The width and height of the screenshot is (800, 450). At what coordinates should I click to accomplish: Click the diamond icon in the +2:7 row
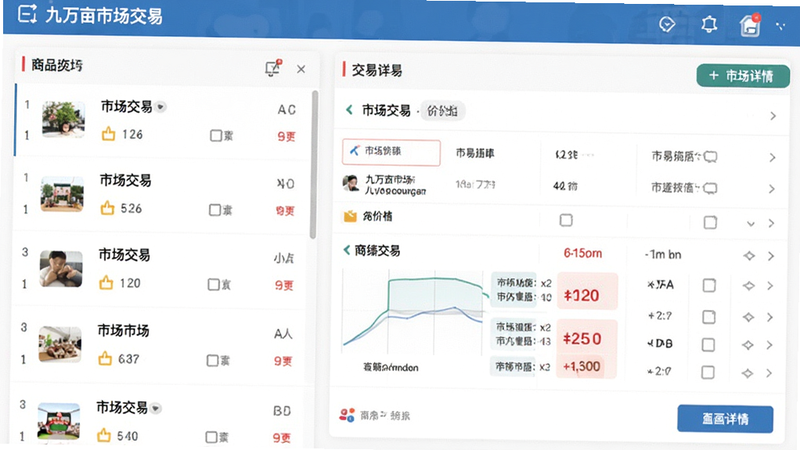tap(748, 317)
